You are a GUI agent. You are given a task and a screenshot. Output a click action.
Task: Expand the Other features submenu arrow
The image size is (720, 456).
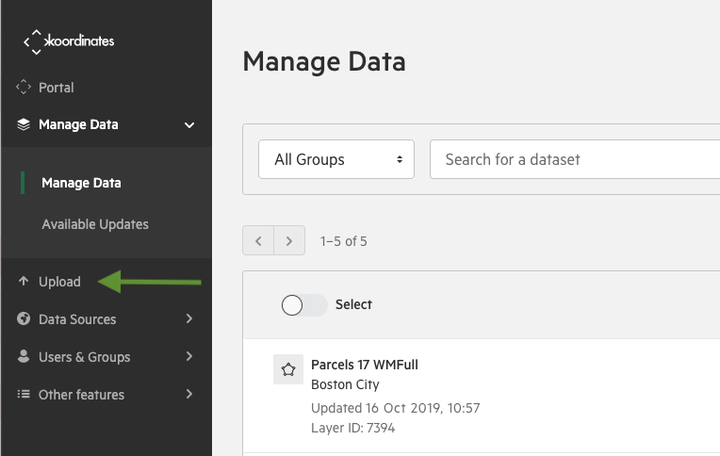click(x=189, y=394)
